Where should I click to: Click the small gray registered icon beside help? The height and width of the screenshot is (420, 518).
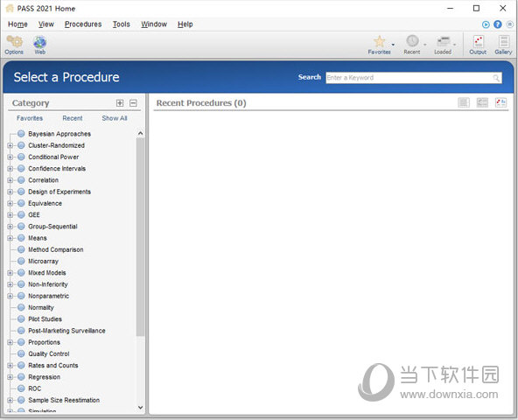510,24
